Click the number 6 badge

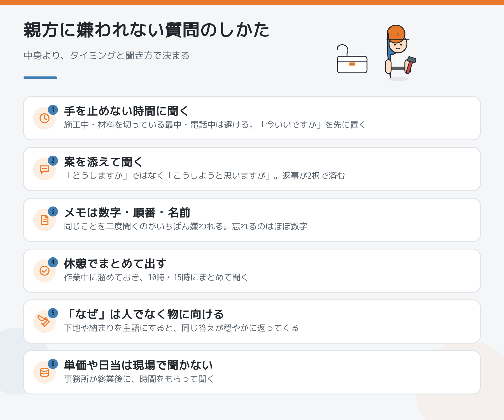(53, 364)
